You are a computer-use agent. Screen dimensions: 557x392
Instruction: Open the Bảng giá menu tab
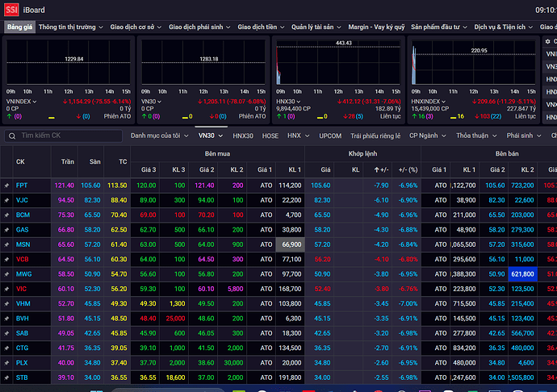19,27
